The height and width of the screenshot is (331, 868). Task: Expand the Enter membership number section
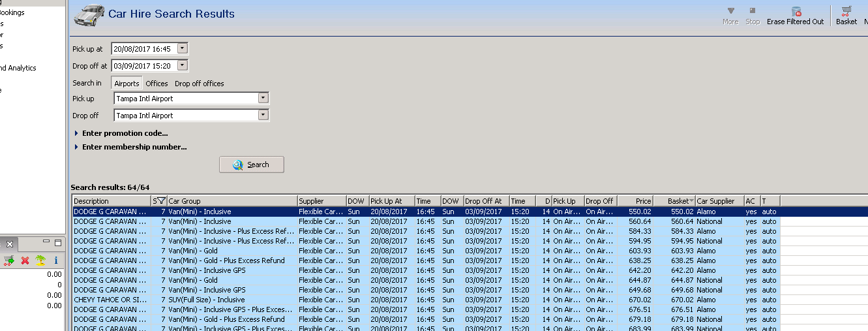(130, 147)
